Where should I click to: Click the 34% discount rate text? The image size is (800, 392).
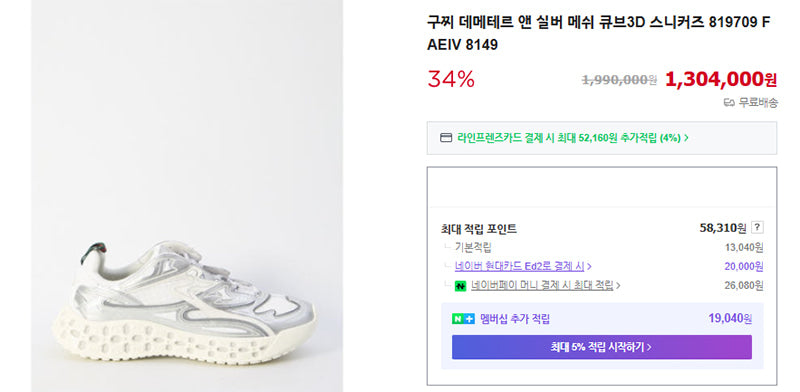point(451,79)
